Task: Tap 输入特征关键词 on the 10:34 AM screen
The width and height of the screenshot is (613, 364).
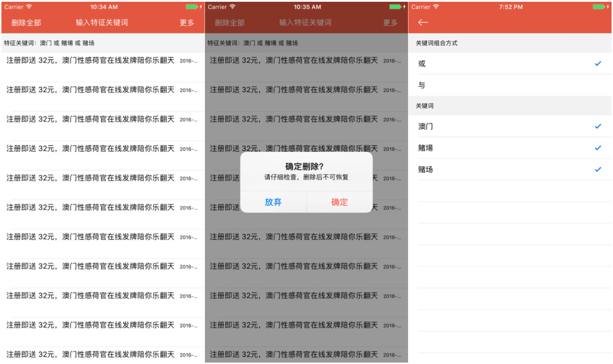Action: 102,23
